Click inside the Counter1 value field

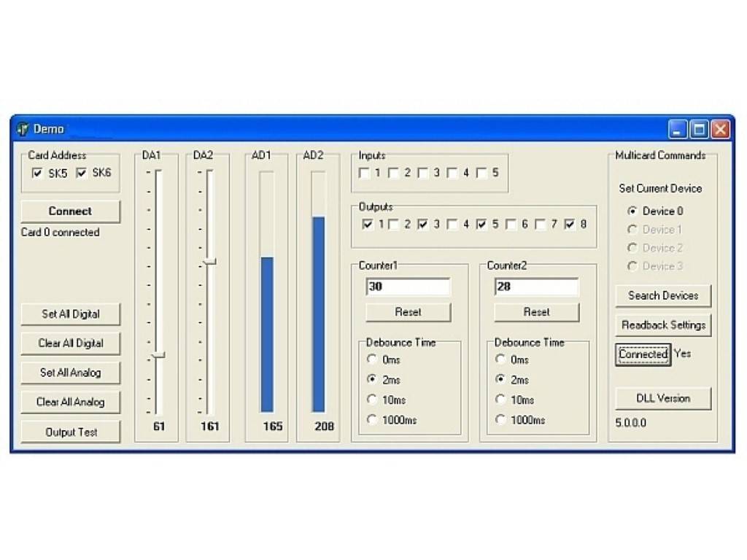tap(407, 286)
